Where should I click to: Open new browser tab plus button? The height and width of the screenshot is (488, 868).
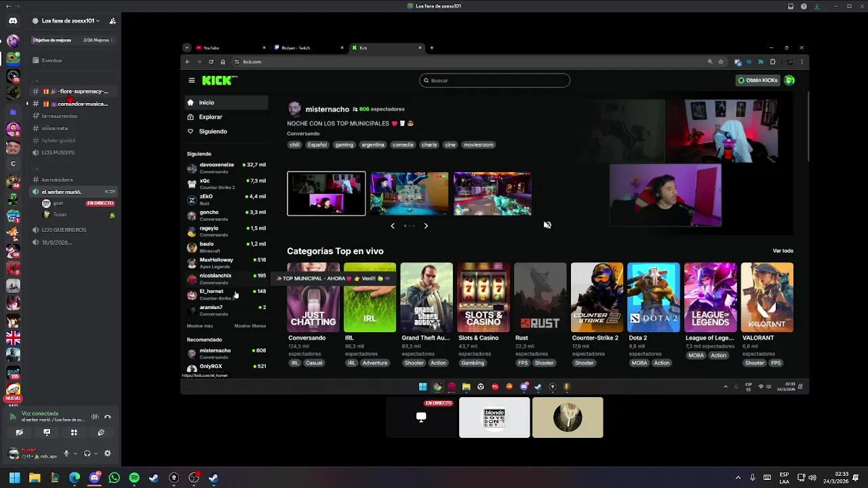431,48
